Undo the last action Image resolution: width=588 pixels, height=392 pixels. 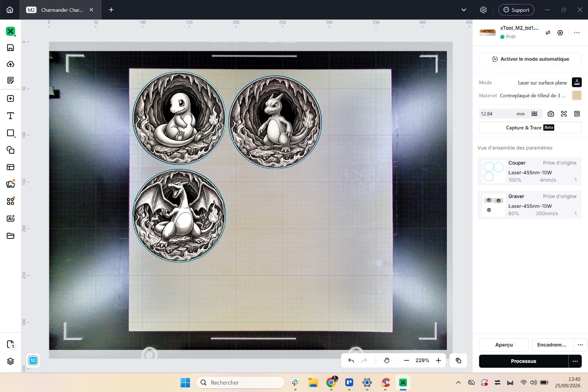351,360
